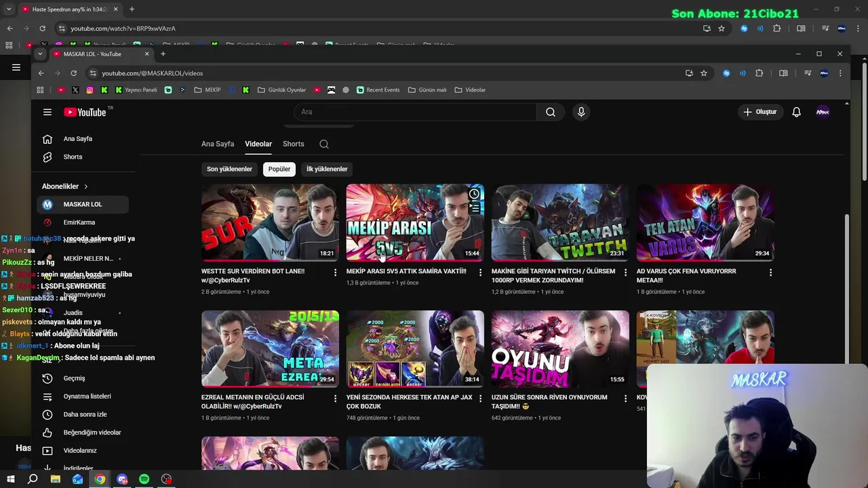Open the Yayıncı Paneli bookmark
Screen dimensions: 868x488
coord(136,89)
